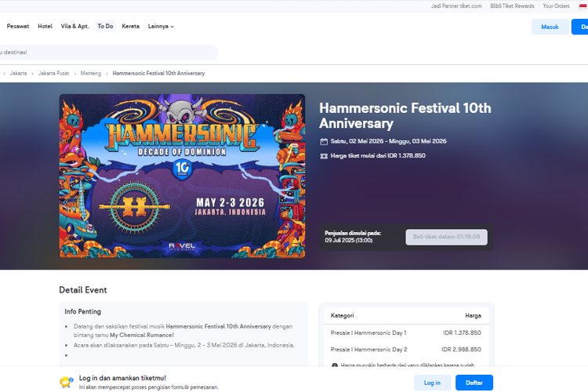Open the To Do tab
This screenshot has width=588, height=392.
click(105, 26)
